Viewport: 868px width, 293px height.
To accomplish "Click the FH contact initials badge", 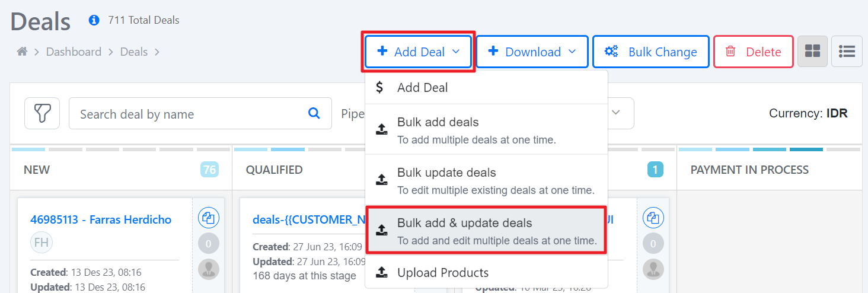I will point(42,243).
